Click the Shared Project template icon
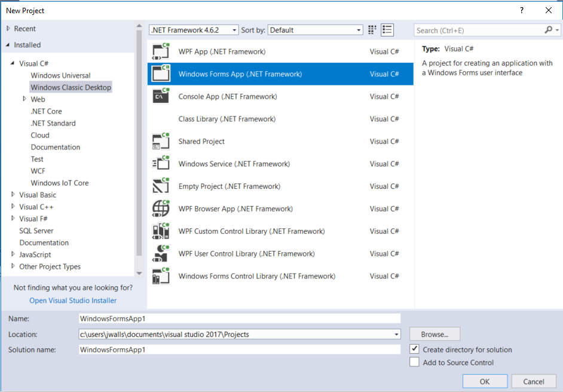 (x=161, y=142)
